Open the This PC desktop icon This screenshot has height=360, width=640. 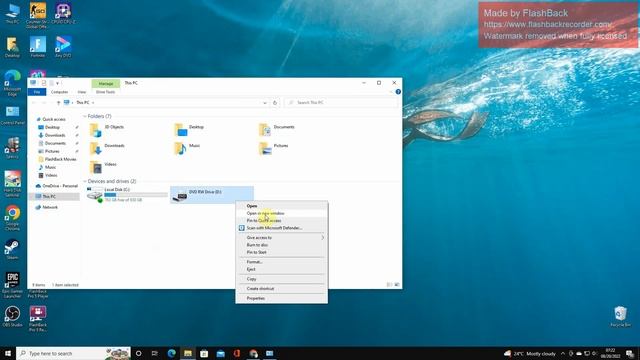click(12, 13)
